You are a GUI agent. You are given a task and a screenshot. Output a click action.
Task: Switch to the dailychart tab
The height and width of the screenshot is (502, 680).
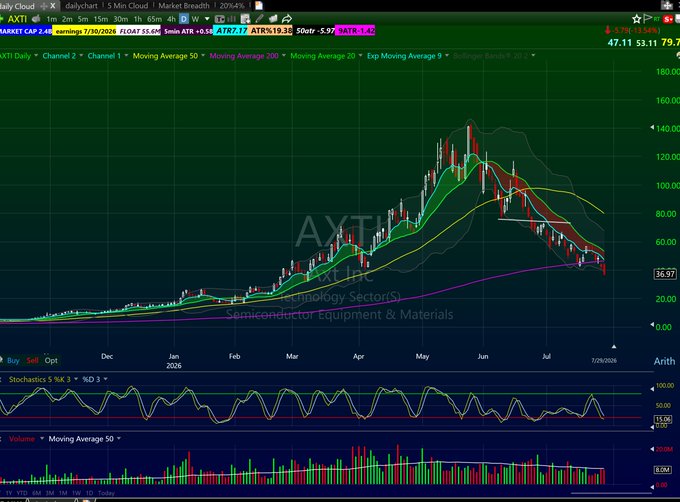pos(81,6)
